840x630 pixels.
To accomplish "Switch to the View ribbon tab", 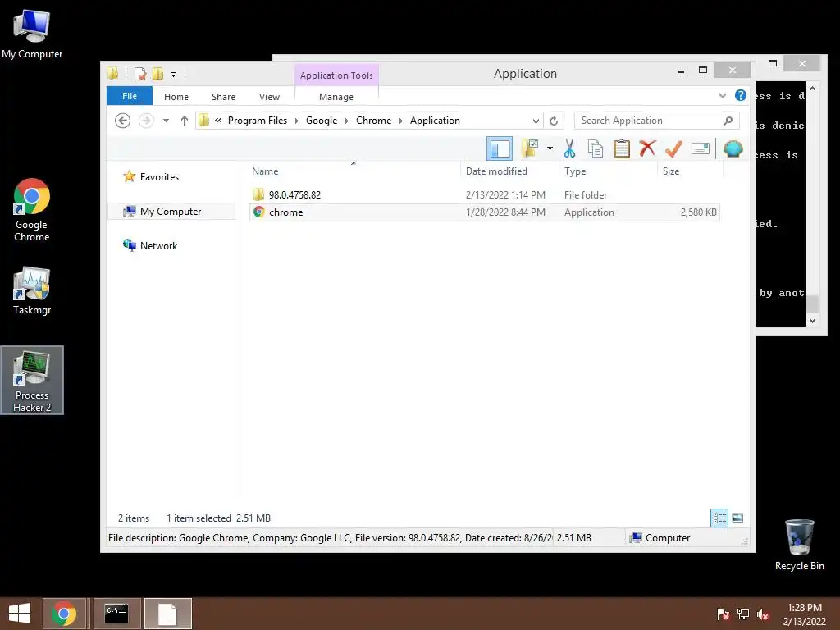I will pyautogui.click(x=269, y=97).
